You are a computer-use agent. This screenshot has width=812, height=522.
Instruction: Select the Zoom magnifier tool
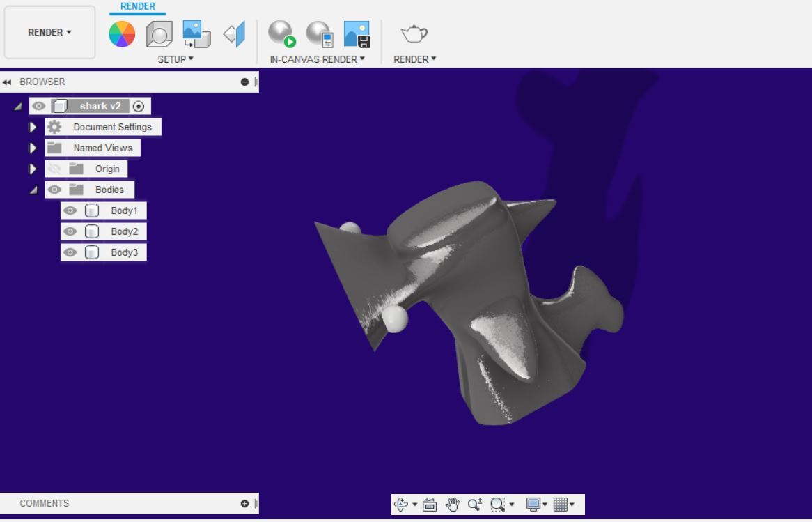[x=474, y=505]
